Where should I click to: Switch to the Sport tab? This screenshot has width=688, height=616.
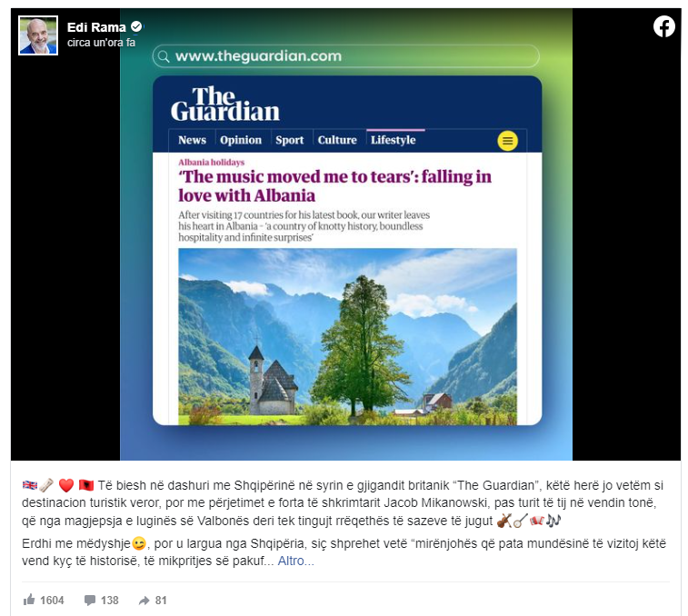pyautogui.click(x=290, y=140)
